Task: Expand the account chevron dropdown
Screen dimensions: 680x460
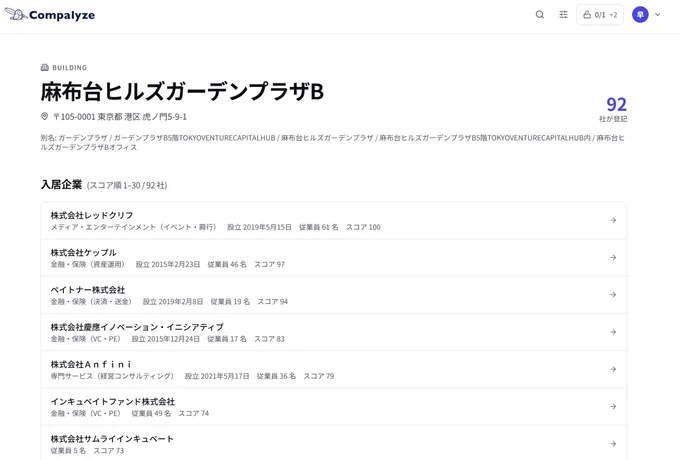Action: coord(657,15)
